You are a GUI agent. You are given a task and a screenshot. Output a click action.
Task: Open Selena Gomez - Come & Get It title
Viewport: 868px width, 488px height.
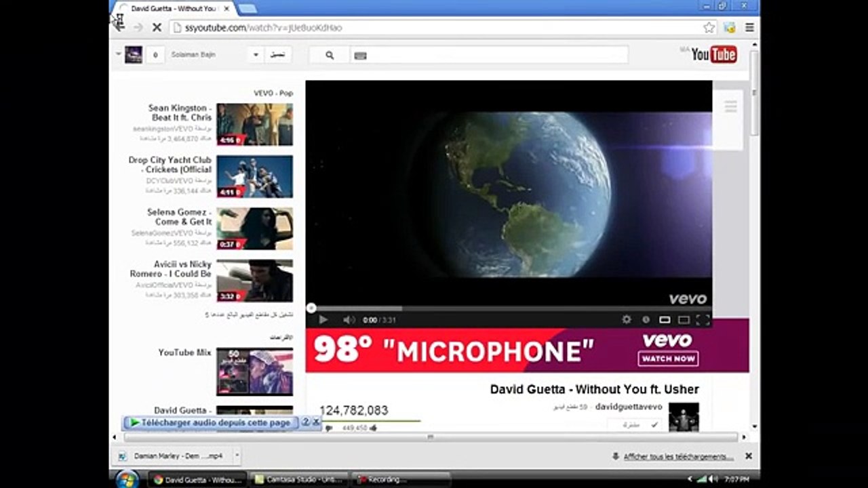(179, 217)
